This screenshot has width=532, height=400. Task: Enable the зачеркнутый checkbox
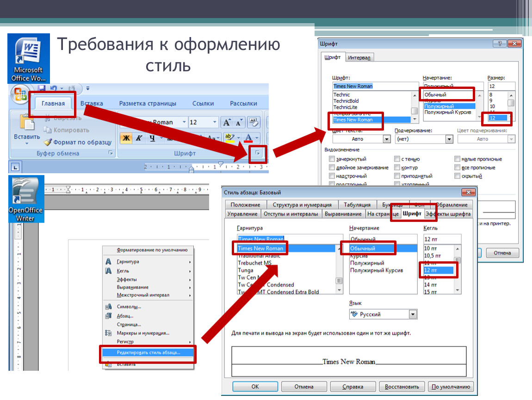click(332, 159)
